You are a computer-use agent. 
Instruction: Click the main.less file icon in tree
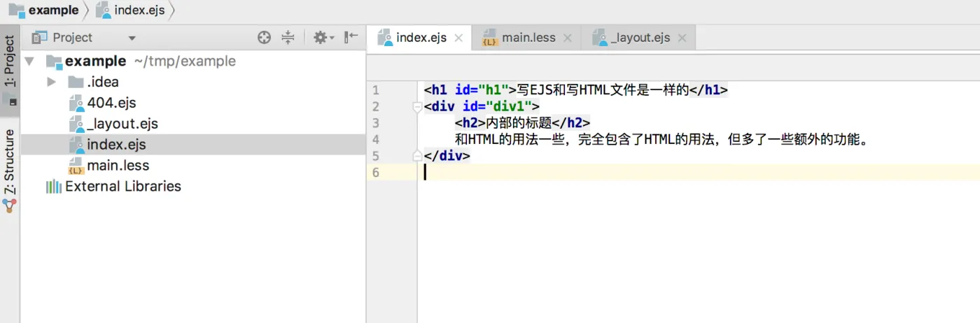(x=76, y=166)
